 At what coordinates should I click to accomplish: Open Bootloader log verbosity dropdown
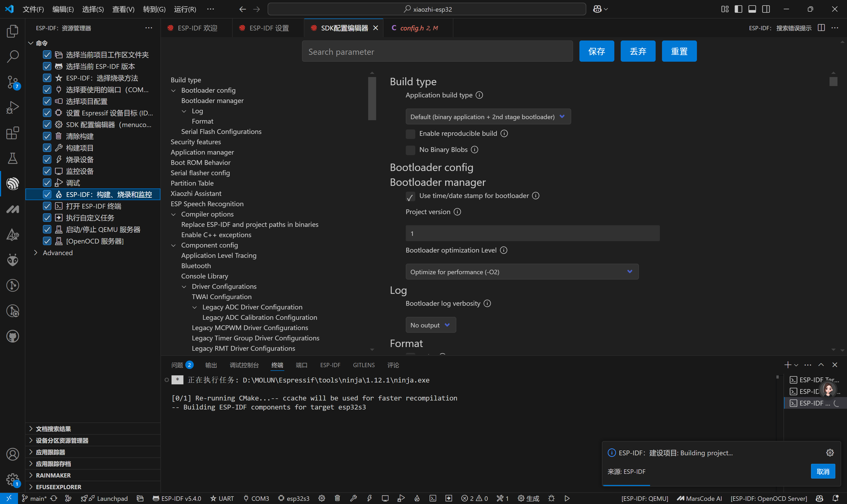(430, 325)
